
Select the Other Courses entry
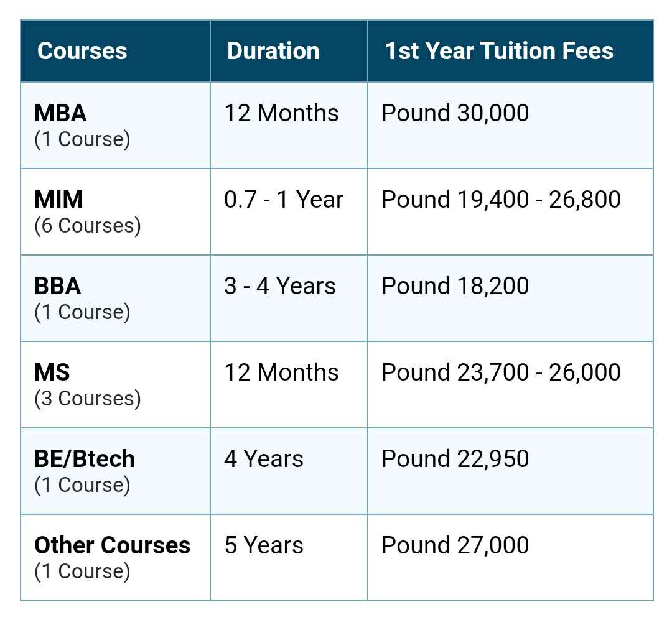coord(113,545)
